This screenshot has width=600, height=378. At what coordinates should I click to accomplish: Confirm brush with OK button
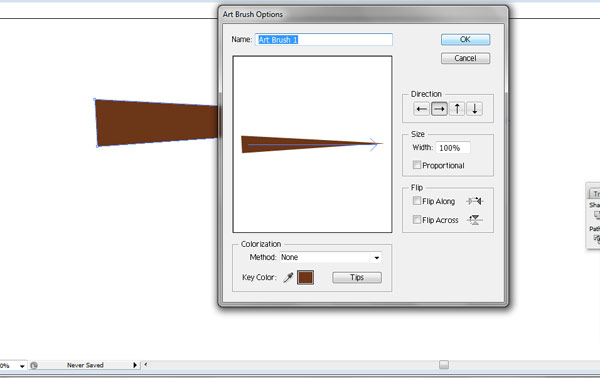coord(465,39)
